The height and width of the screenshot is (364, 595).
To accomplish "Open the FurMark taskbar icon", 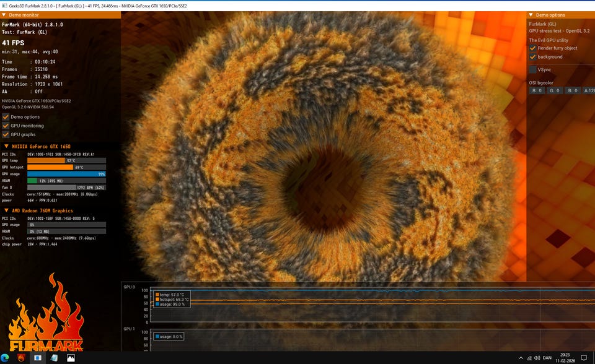I will (22, 358).
